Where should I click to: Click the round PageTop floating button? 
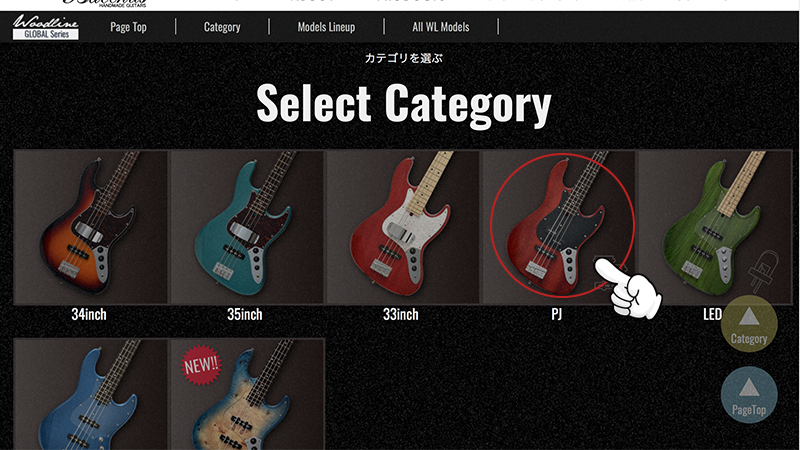749,395
